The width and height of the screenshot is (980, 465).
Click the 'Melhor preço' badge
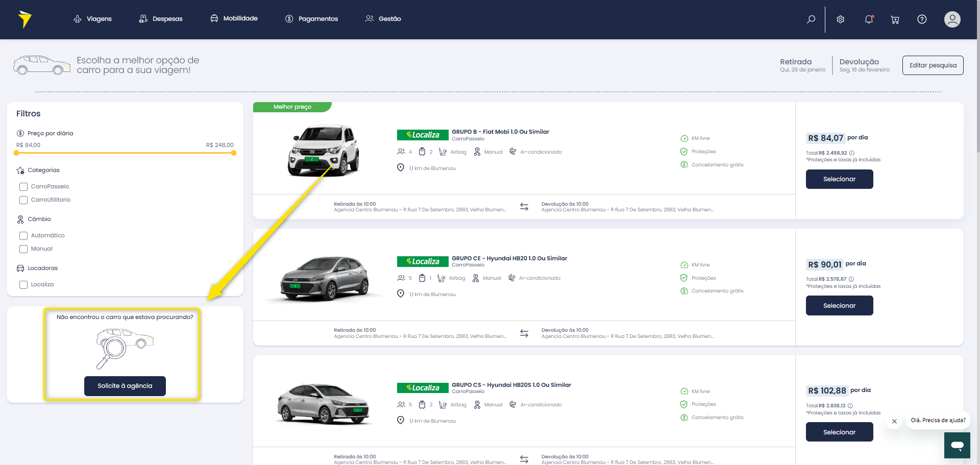292,107
